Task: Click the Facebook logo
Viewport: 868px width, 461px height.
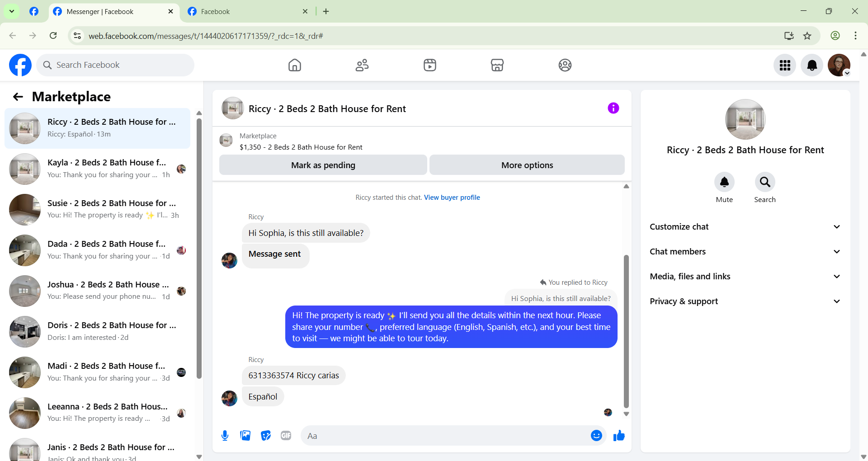Action: coord(20,65)
